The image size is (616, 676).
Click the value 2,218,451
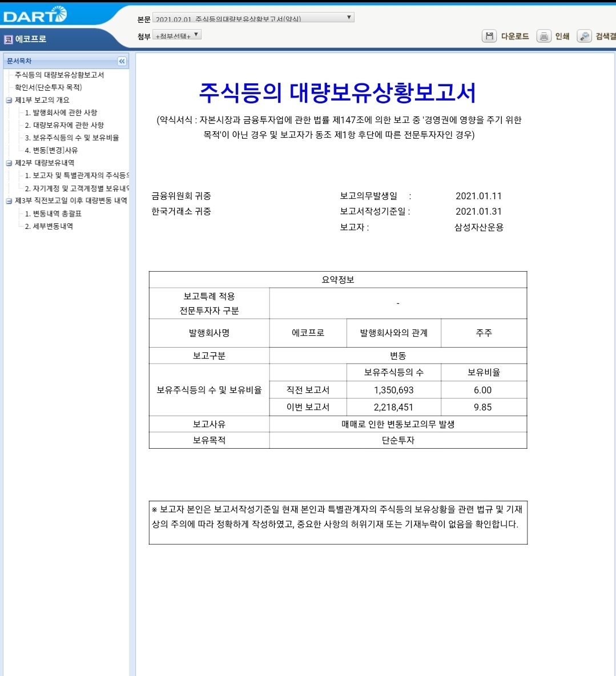point(393,407)
